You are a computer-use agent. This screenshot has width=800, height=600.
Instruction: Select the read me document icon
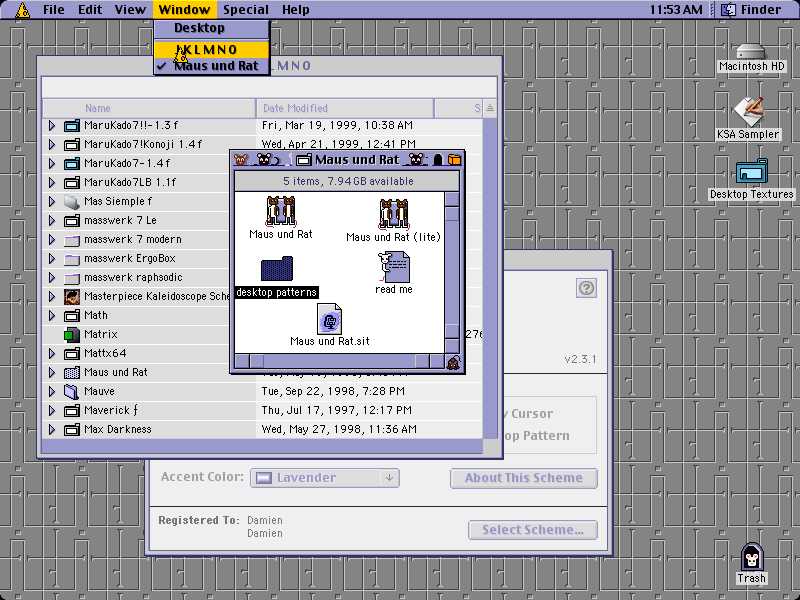pos(393,267)
